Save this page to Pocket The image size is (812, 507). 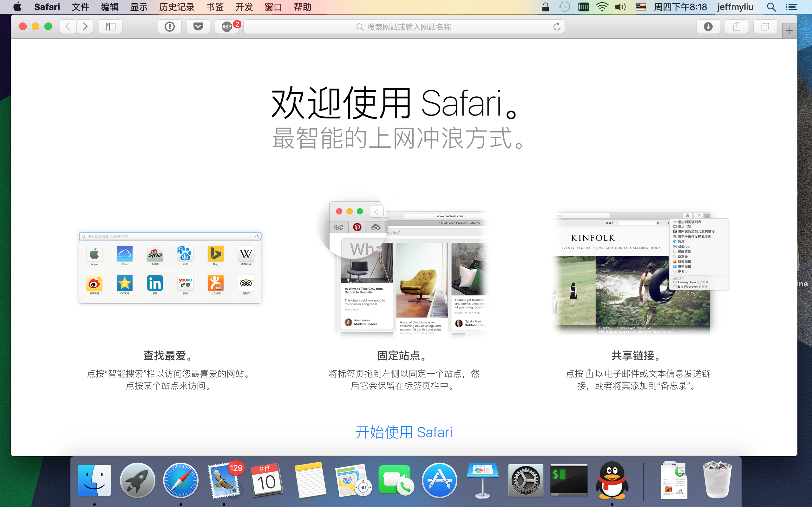tap(198, 27)
